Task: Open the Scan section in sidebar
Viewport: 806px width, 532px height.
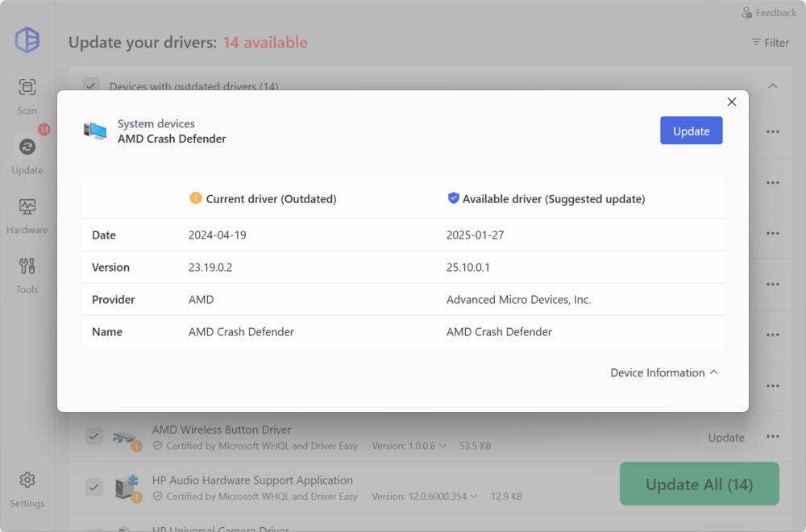Action: 27,96
